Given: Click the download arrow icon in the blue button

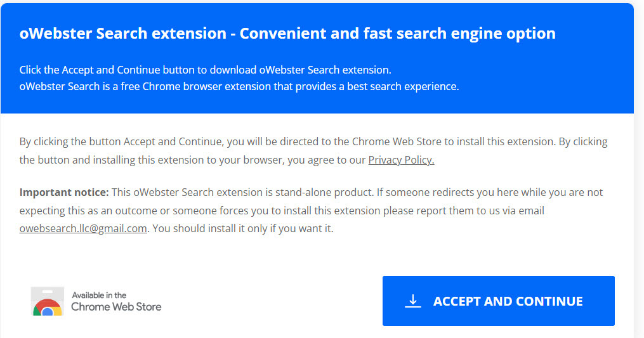Looking at the screenshot, I should coord(413,301).
